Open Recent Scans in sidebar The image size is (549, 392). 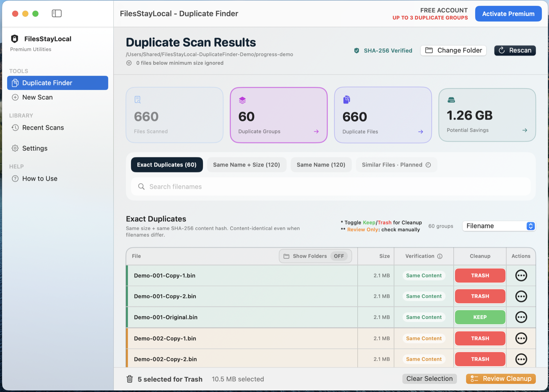[x=58, y=128]
